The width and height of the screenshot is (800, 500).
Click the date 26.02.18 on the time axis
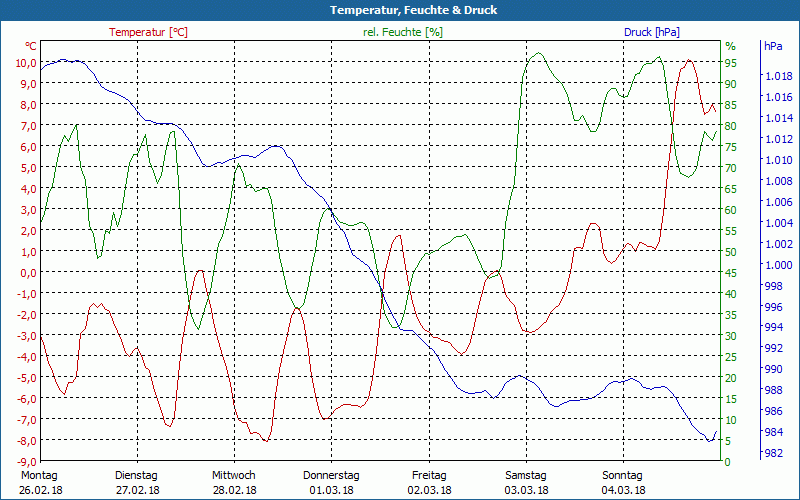[40, 490]
